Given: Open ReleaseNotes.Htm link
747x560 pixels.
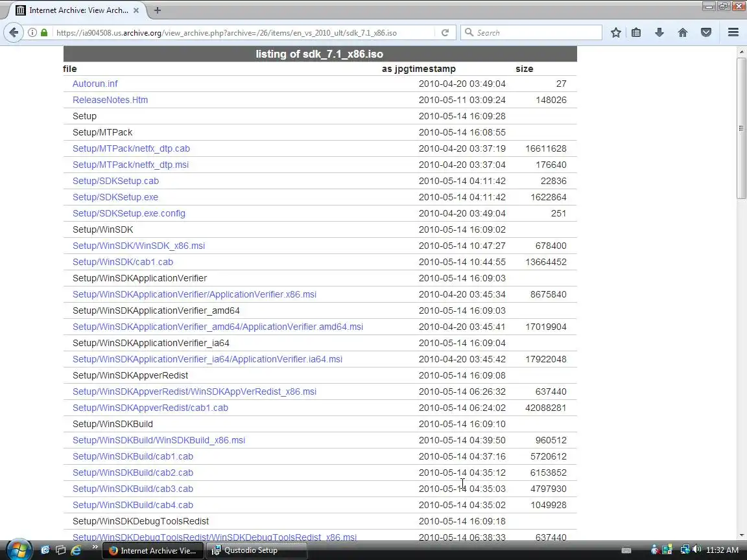Looking at the screenshot, I should coord(110,100).
